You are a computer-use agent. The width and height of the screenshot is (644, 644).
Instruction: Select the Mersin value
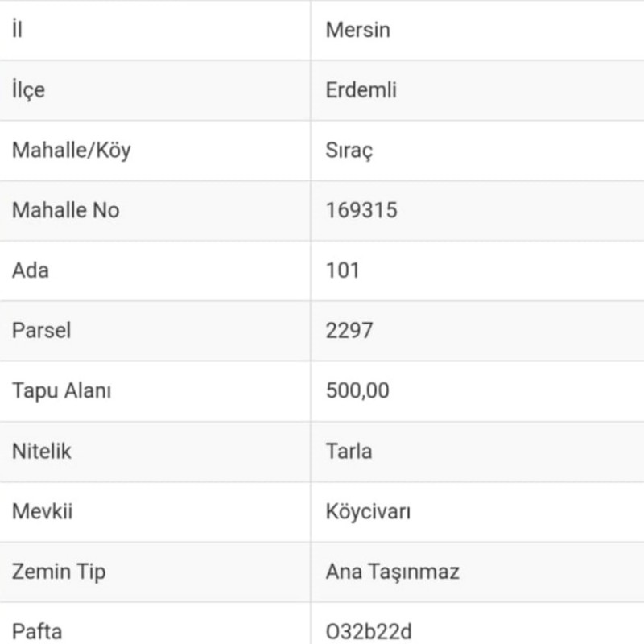pyautogui.click(x=358, y=30)
